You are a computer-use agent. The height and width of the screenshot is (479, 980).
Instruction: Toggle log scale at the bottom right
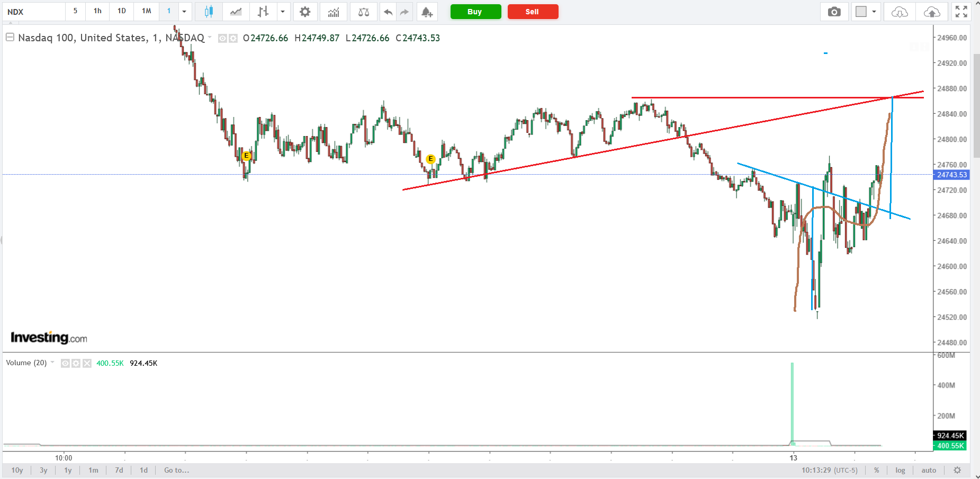900,470
